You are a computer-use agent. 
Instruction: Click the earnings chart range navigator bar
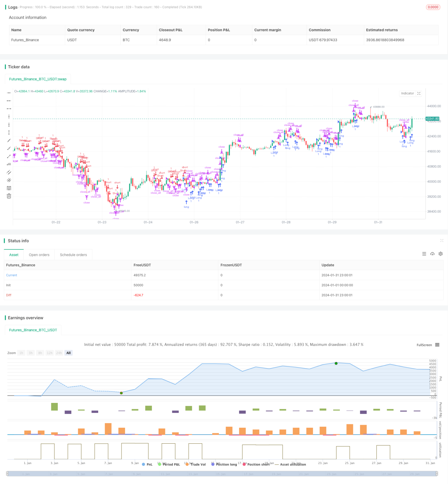222,474
